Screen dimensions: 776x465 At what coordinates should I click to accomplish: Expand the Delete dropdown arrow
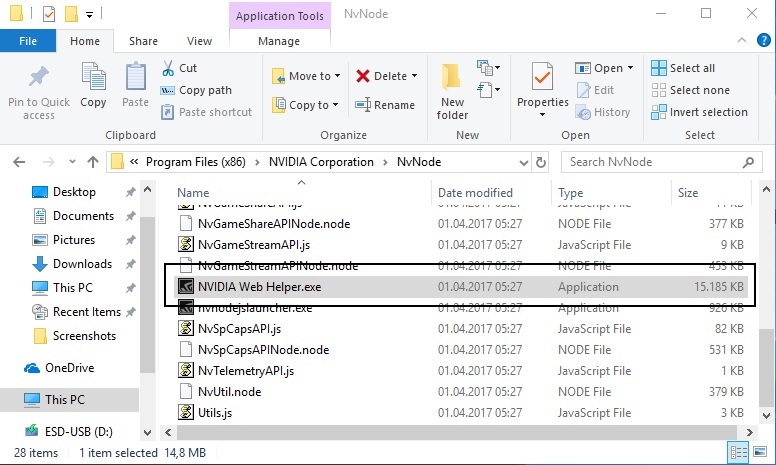pyautogui.click(x=415, y=76)
